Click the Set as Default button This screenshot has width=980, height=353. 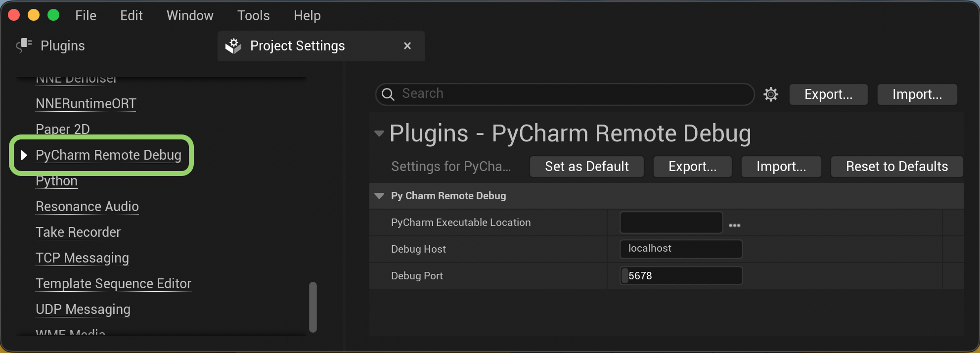pos(587,167)
